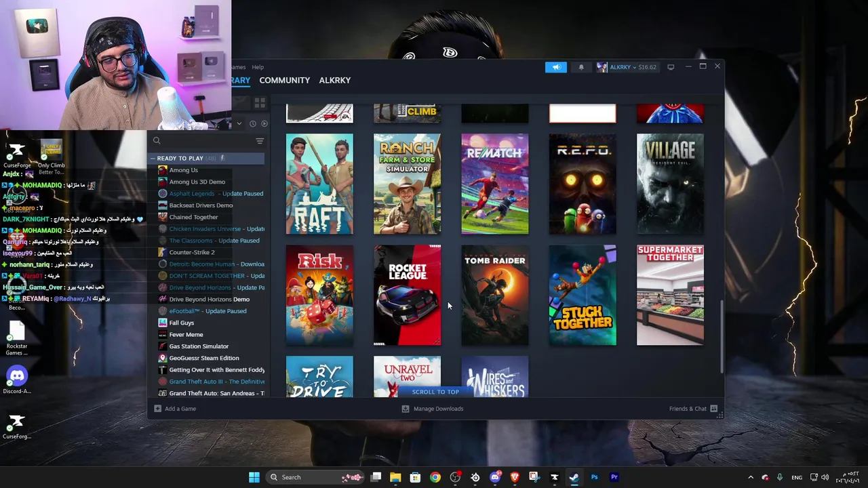The width and height of the screenshot is (868, 488).
Task: Open Manage Downloads
Action: coord(433,409)
